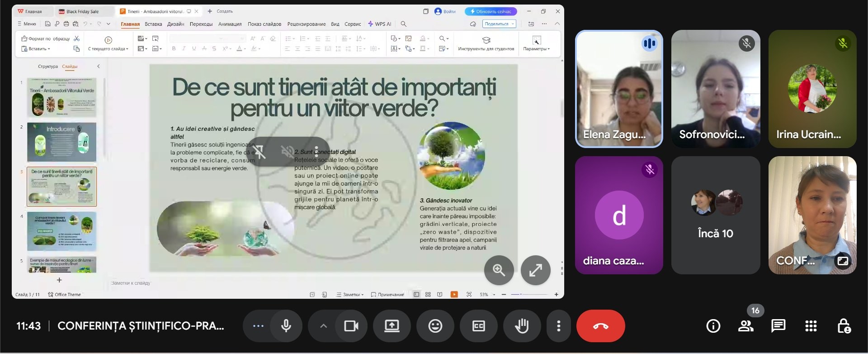Toggle the camera on or off
This screenshot has height=354, width=868.
pyautogui.click(x=351, y=326)
